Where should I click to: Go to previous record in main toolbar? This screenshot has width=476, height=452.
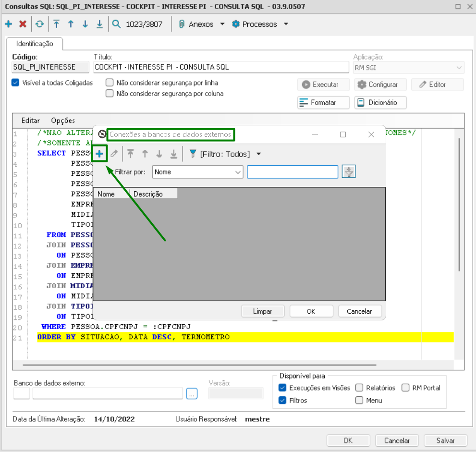point(71,24)
